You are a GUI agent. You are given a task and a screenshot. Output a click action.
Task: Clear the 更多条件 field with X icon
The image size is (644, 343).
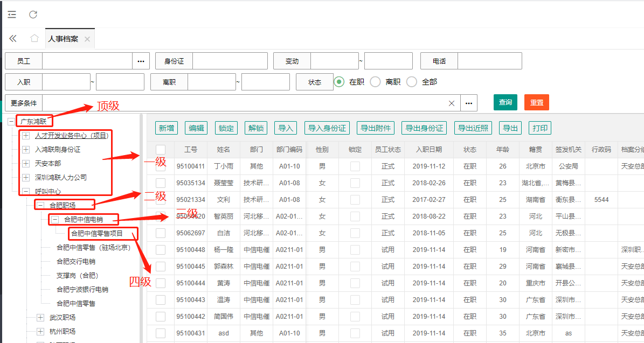[x=452, y=103]
